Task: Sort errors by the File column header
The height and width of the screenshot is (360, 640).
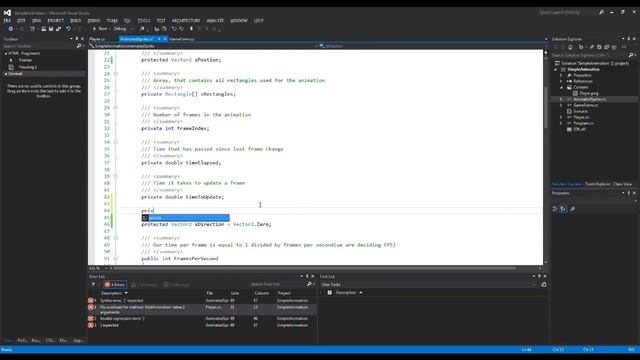Action: click(210, 293)
